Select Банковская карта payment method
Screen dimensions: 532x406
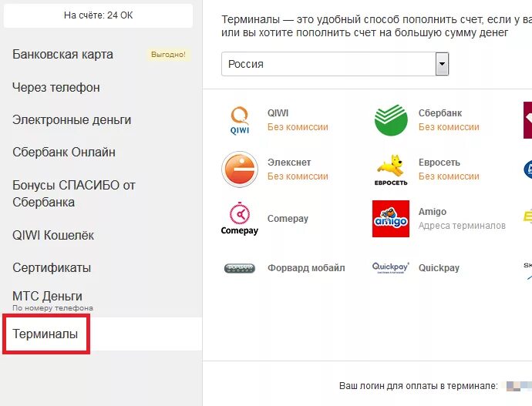click(62, 54)
